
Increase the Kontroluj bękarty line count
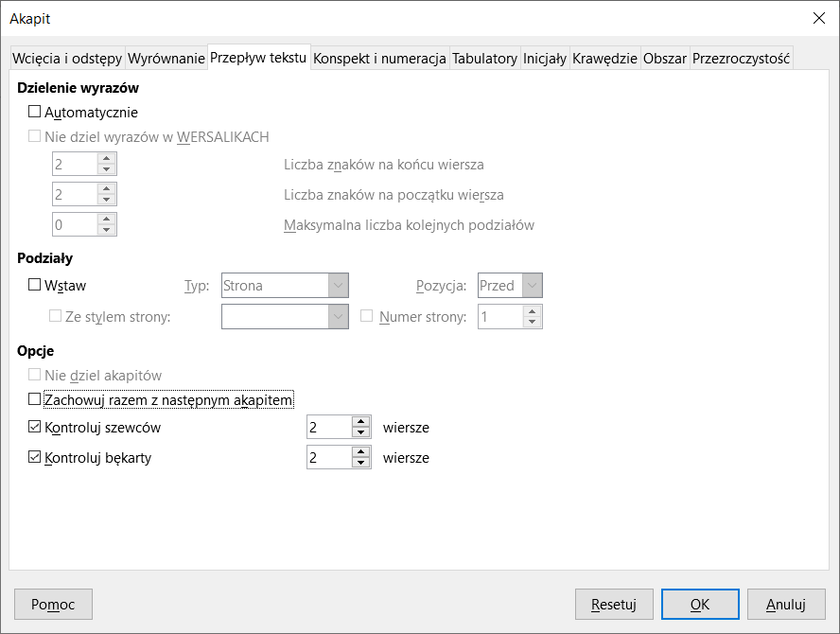359,452
